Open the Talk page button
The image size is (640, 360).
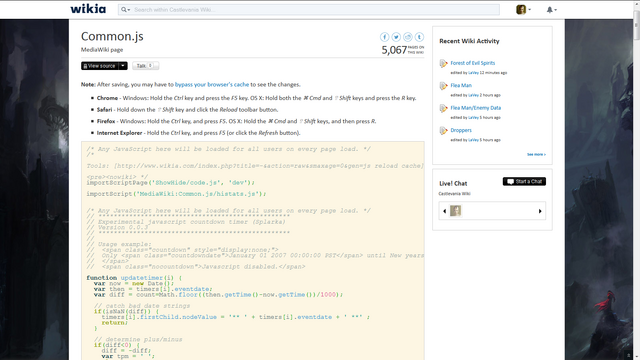click(x=145, y=66)
